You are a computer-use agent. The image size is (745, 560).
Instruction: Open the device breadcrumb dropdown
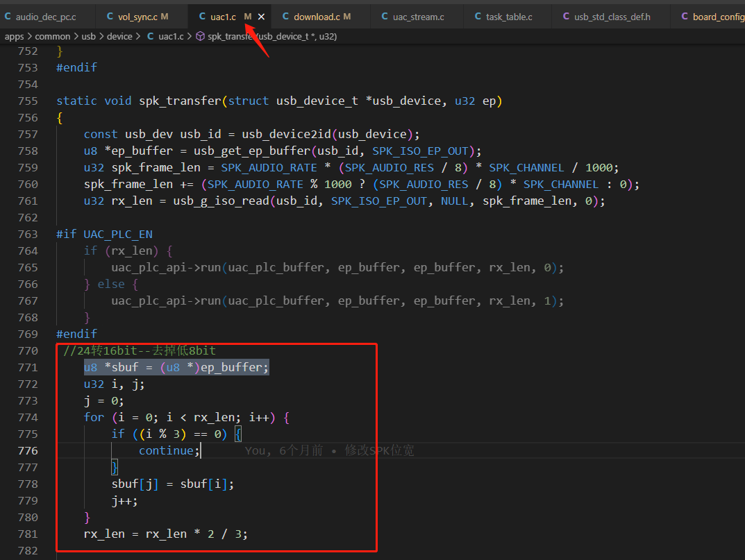pyautogui.click(x=119, y=37)
